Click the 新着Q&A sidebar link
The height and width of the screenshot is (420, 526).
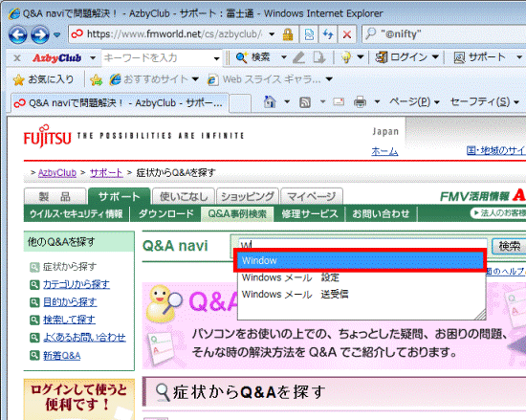62,355
